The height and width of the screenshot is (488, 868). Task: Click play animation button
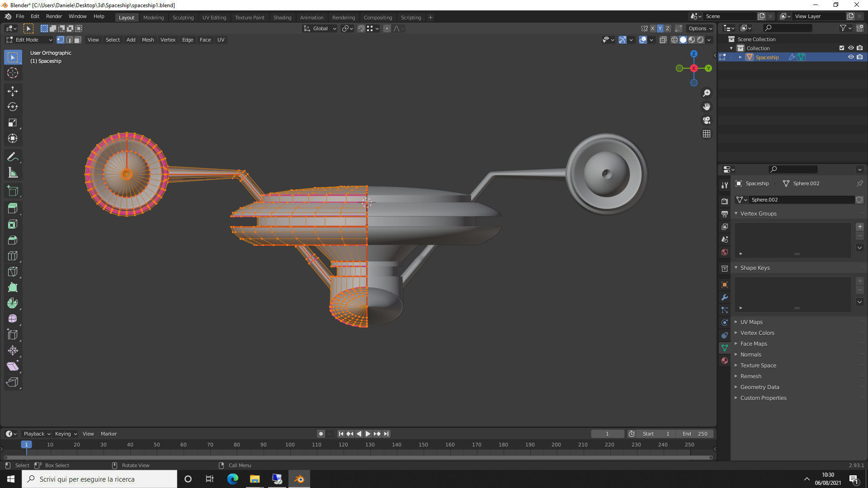(368, 434)
